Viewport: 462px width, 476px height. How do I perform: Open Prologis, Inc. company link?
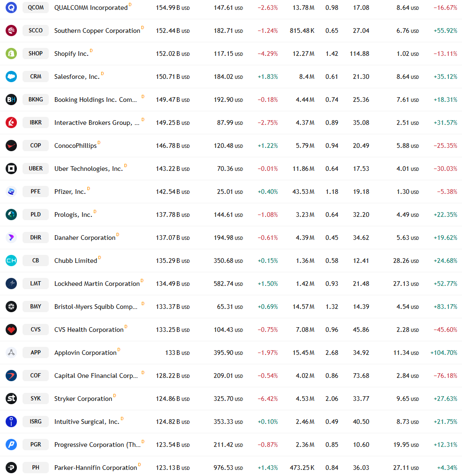[73, 215]
